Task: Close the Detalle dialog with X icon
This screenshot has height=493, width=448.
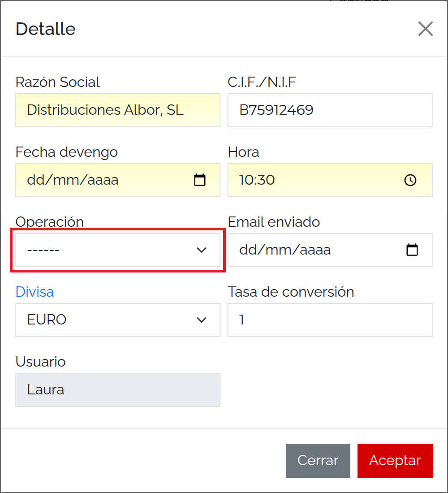Action: tap(425, 29)
